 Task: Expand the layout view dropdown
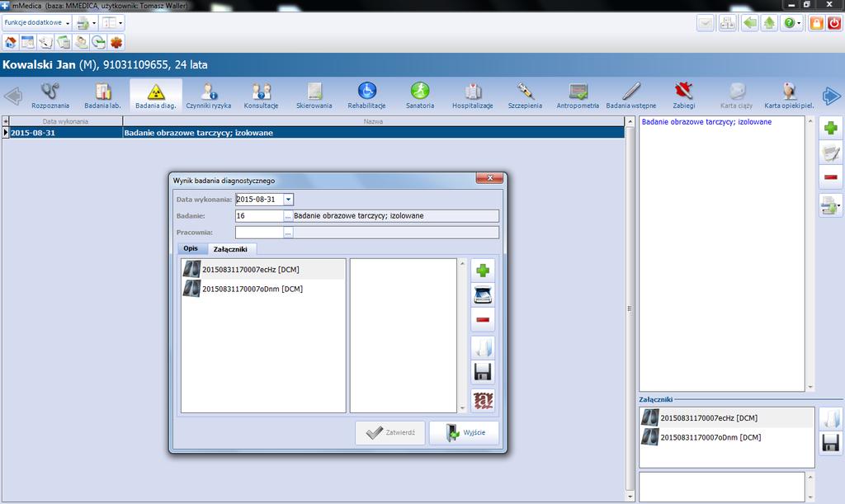pos(120,23)
